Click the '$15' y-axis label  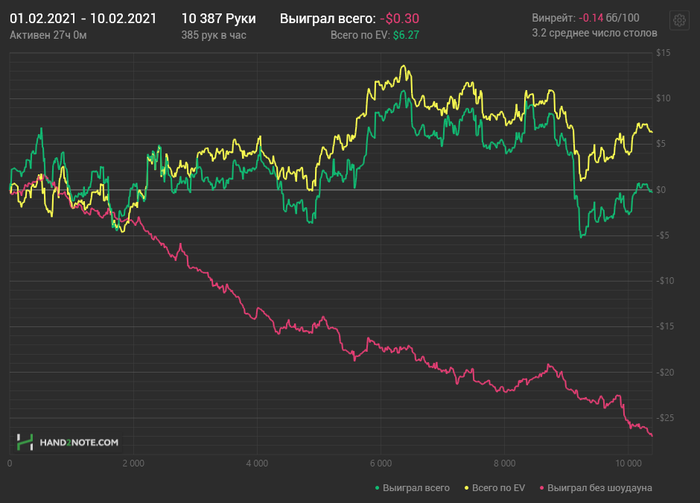[663, 53]
